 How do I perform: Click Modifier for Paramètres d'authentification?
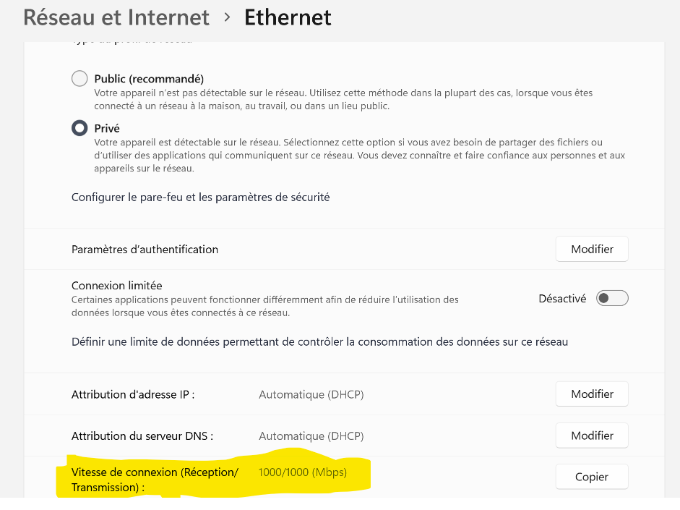point(592,249)
